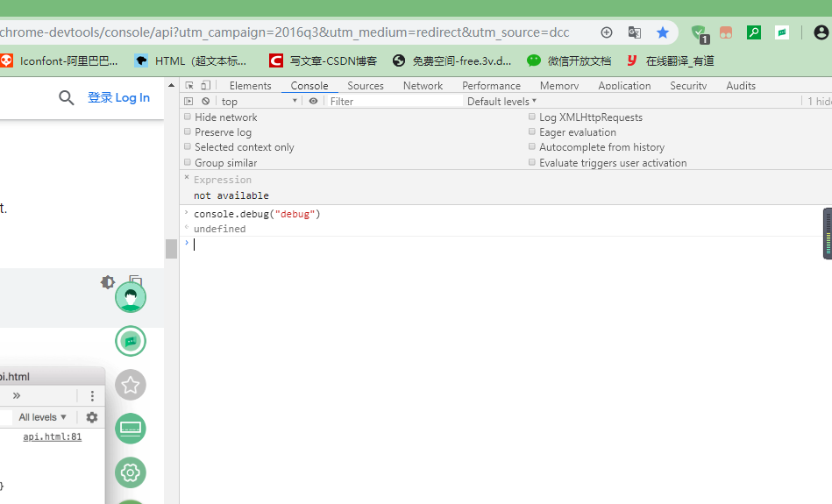Viewport: 832px width, 504px height.
Task: Enable the Preserve log checkbox
Action: pyautogui.click(x=188, y=131)
